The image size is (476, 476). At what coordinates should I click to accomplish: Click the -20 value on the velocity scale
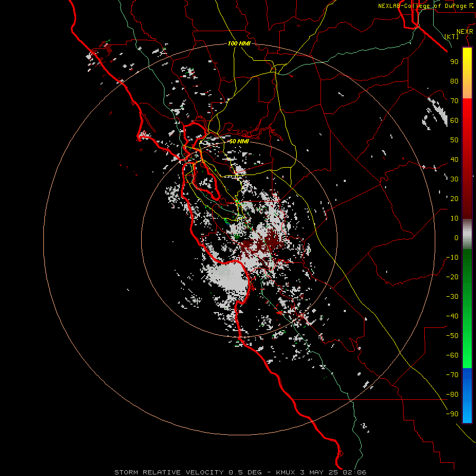[452, 277]
